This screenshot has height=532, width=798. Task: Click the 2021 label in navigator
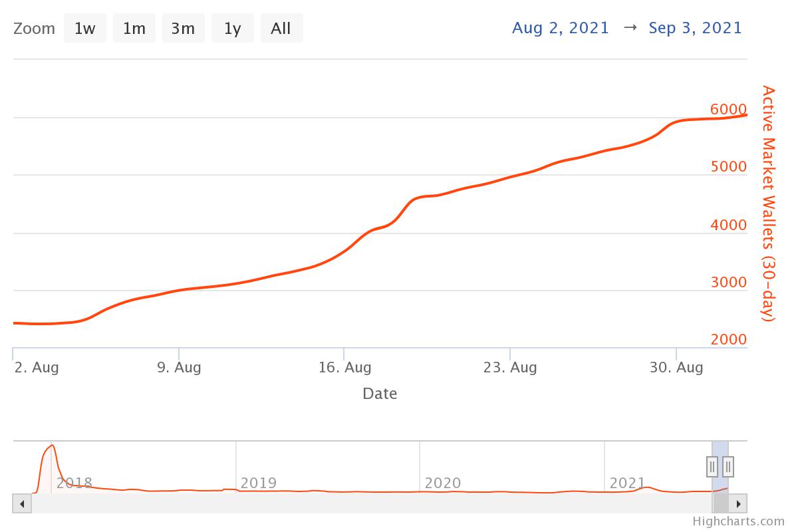coord(627,483)
